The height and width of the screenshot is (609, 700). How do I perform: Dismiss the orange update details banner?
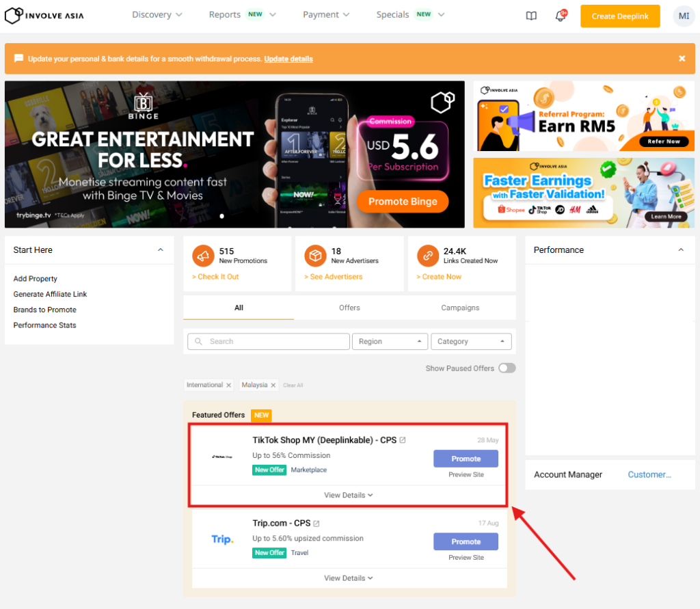682,59
